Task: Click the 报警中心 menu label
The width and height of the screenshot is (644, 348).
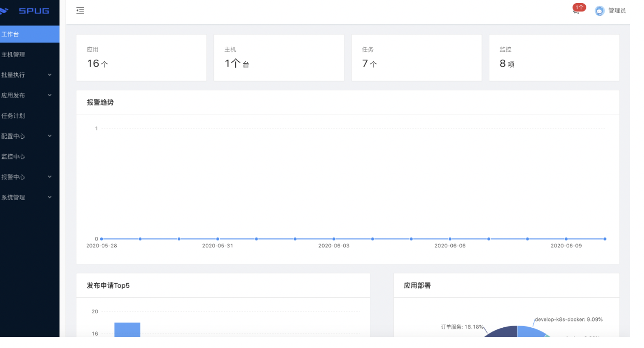Action: [13, 177]
